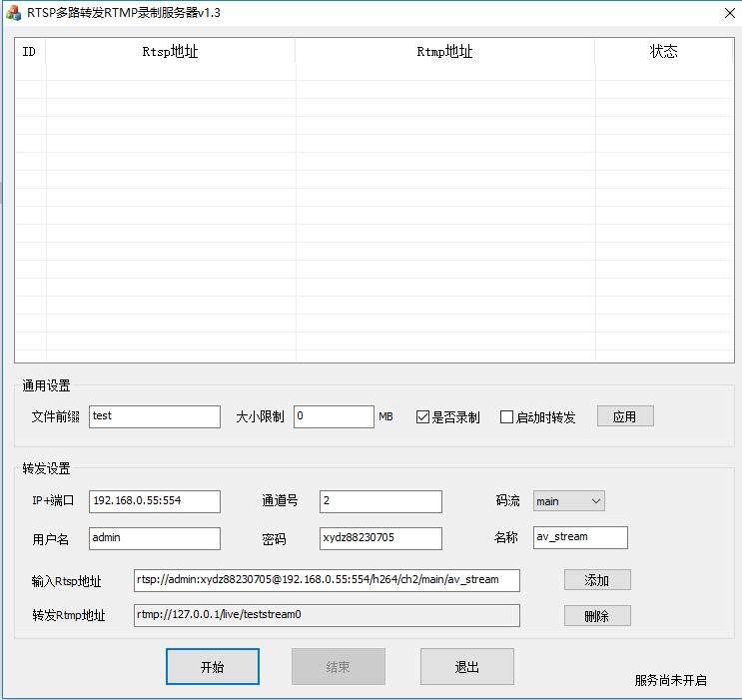Close the RTSP forwarding server window
742x700 pixels.
[x=729, y=13]
